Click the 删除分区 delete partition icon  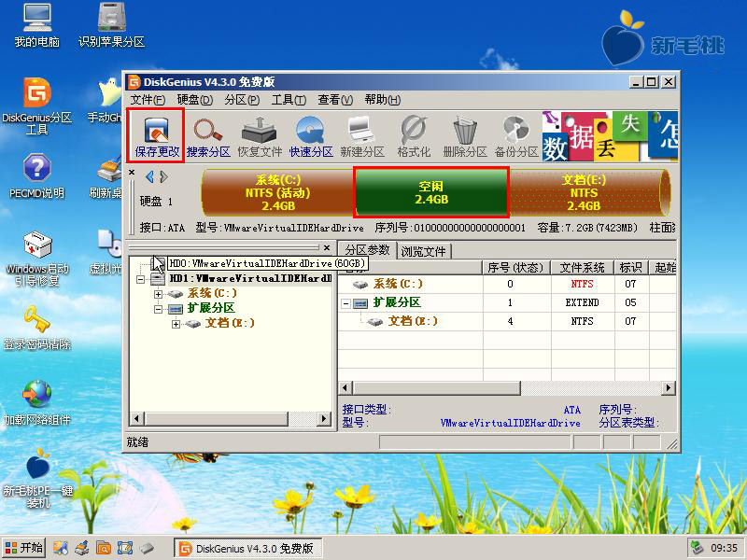click(464, 135)
